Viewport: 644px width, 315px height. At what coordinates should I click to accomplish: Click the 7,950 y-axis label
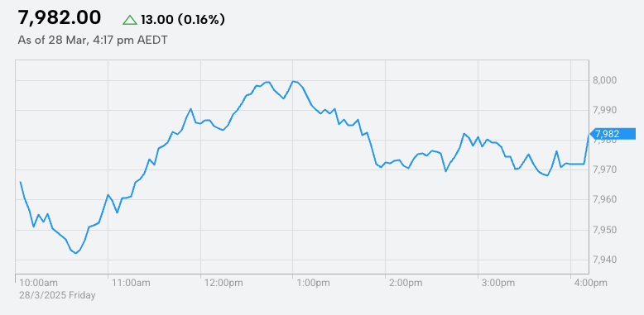(605, 229)
